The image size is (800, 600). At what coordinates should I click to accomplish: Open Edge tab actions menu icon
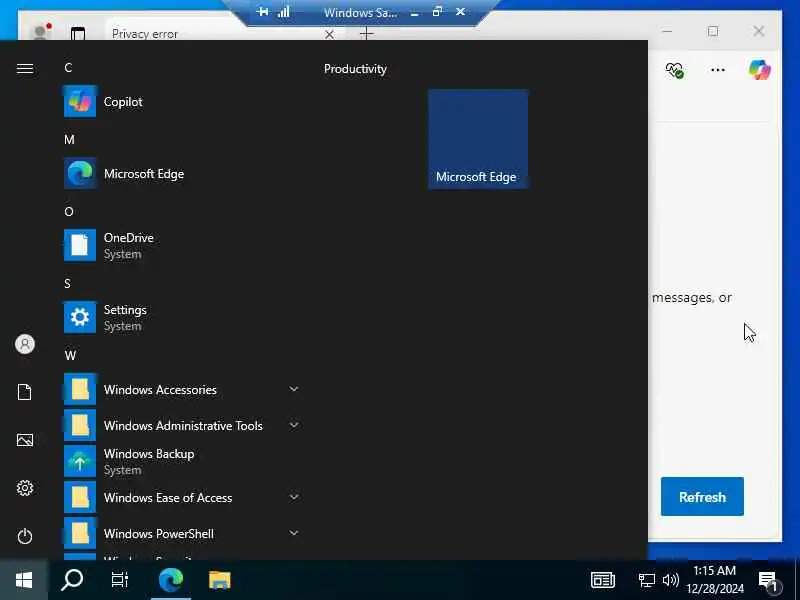(78, 34)
